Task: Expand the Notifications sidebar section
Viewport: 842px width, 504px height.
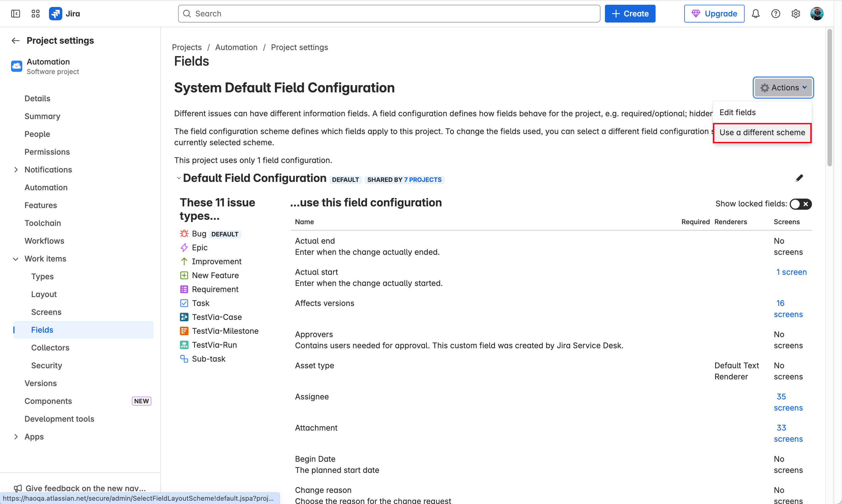Action: pyautogui.click(x=16, y=170)
